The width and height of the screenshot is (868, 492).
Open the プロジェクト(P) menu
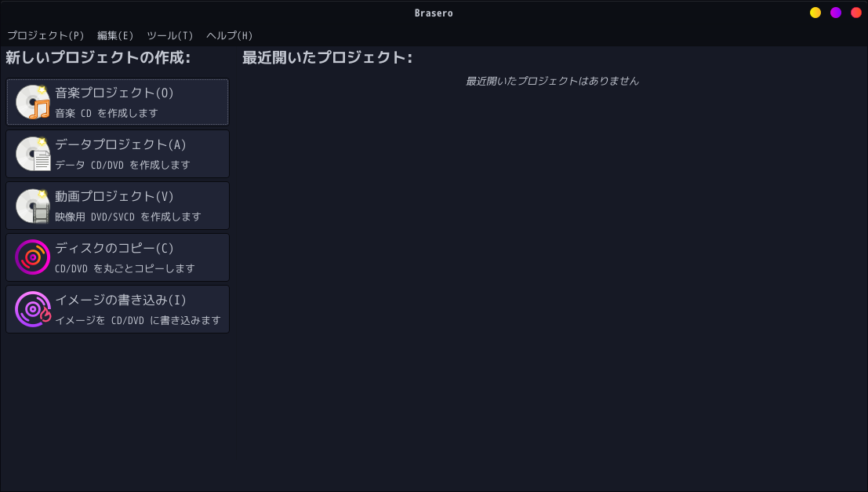(45, 35)
